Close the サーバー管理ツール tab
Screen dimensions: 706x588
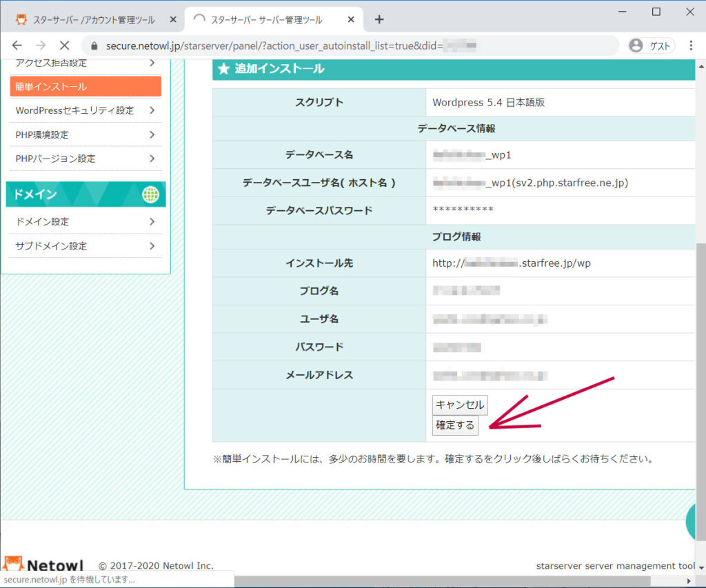(x=351, y=19)
